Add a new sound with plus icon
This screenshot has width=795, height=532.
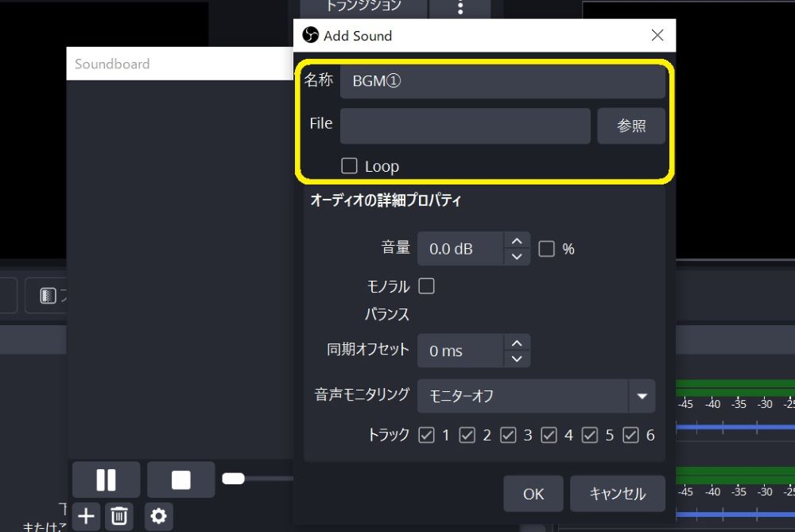click(x=86, y=516)
